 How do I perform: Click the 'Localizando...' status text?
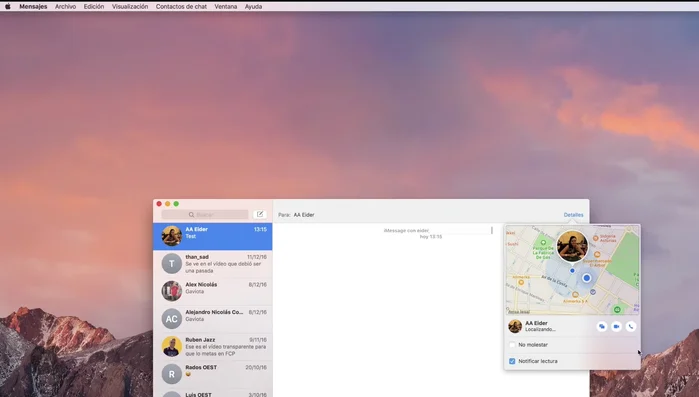[x=540, y=329]
